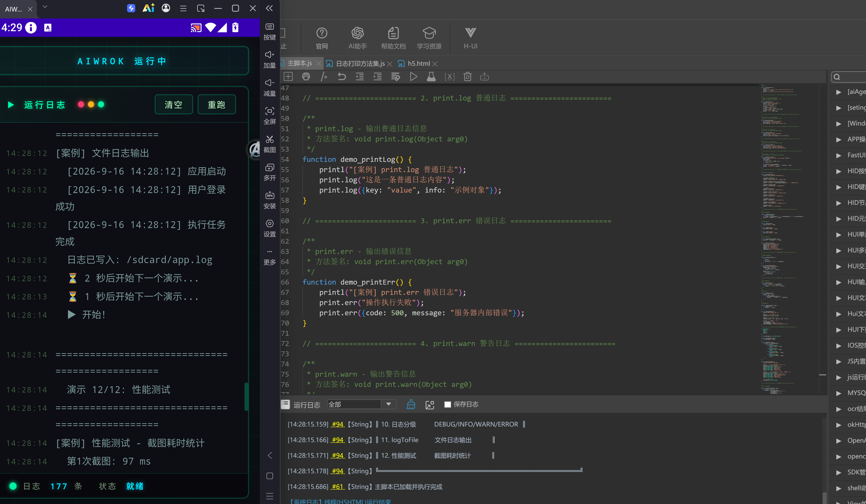This screenshot has height=504, width=866.
Task: Switch to 日志打印方法集.js tab
Action: pyautogui.click(x=360, y=64)
